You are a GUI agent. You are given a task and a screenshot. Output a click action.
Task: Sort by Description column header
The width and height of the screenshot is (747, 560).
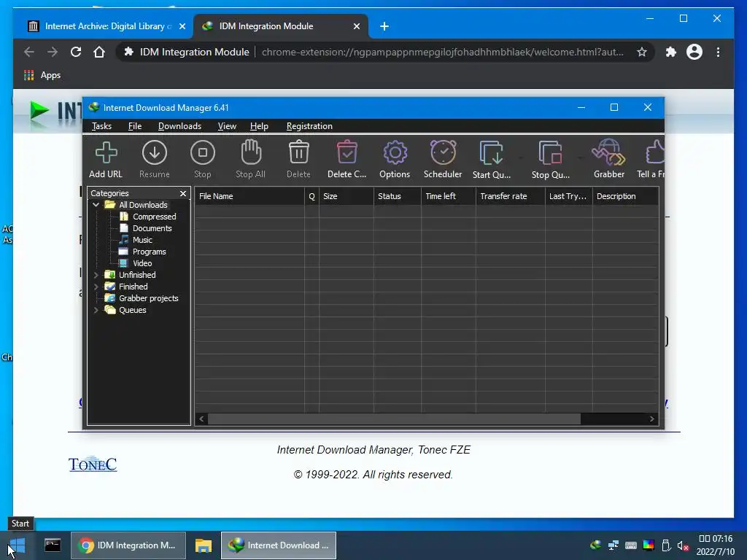625,196
